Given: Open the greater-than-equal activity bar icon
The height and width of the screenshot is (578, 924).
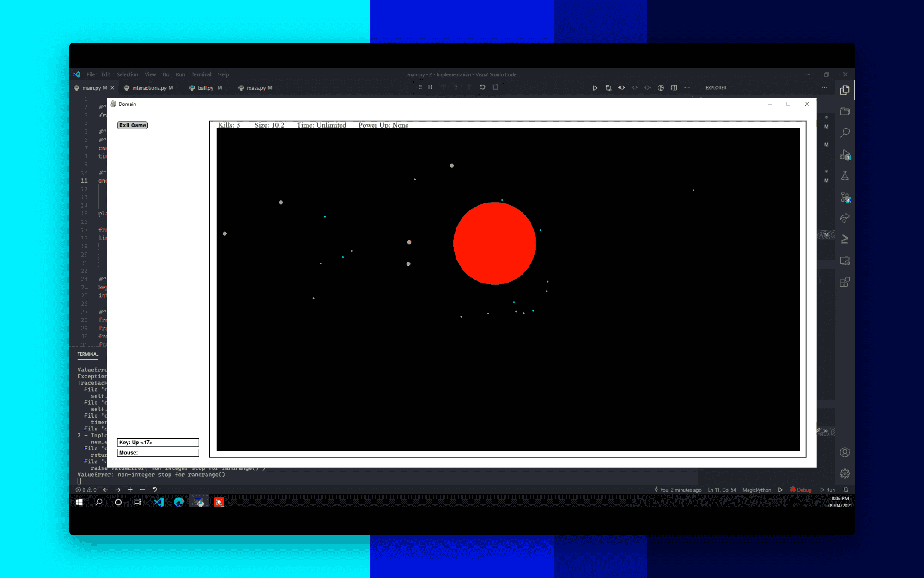Looking at the screenshot, I should click(x=845, y=239).
